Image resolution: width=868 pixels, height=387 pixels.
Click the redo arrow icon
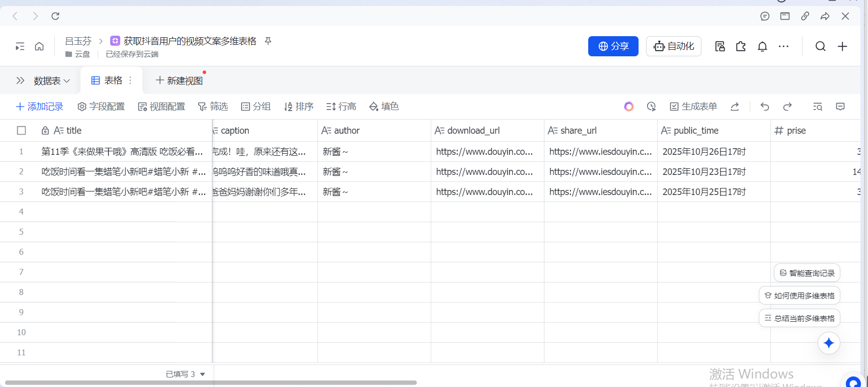787,107
